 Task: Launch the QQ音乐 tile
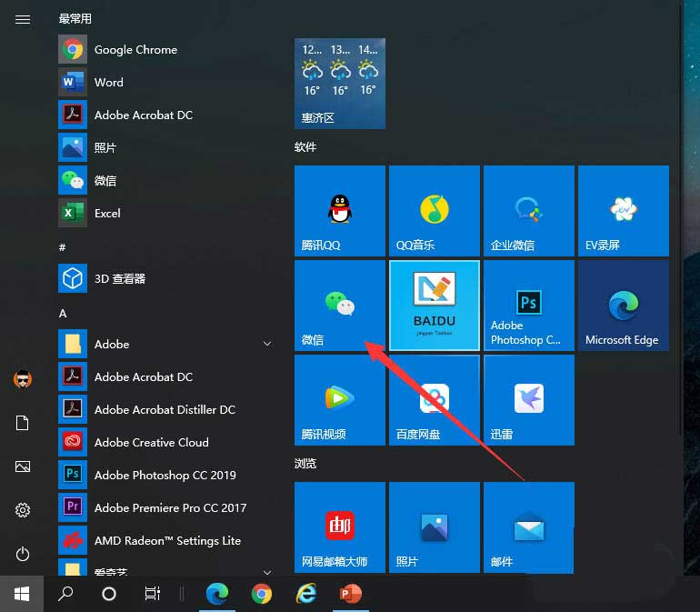coord(434,211)
